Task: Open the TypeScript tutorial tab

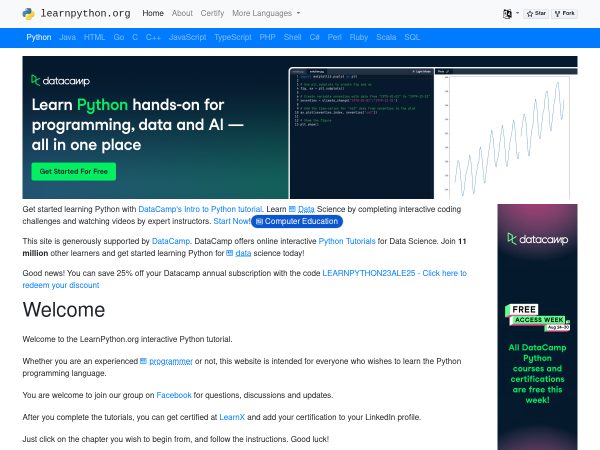Action: [x=233, y=38]
